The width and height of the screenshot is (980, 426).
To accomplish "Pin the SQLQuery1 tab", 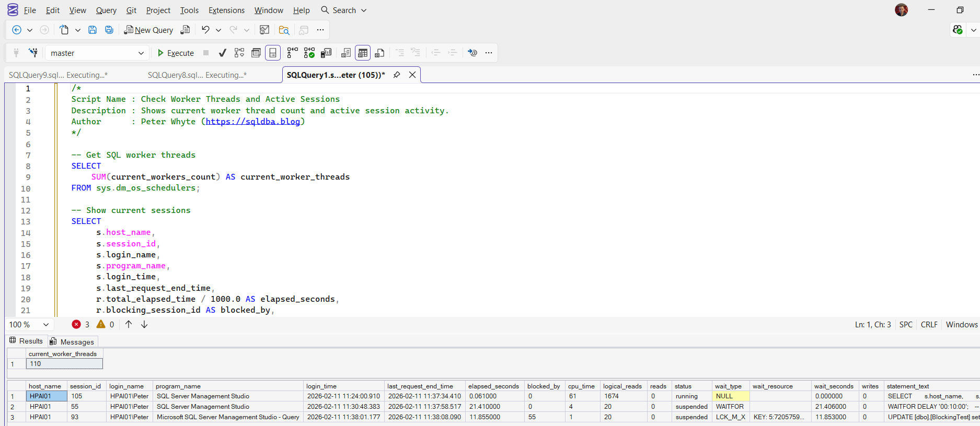I will [x=397, y=75].
